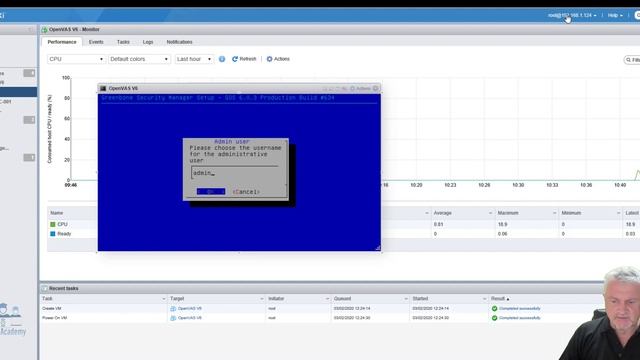Open the Notifications tab
This screenshot has height=360, width=640.
179,42
